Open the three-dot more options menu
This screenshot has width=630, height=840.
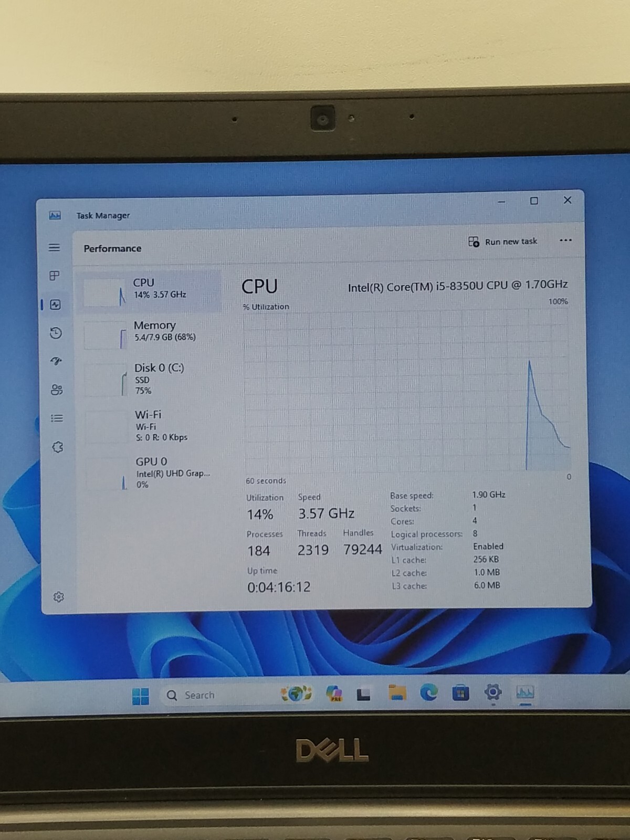coord(565,240)
